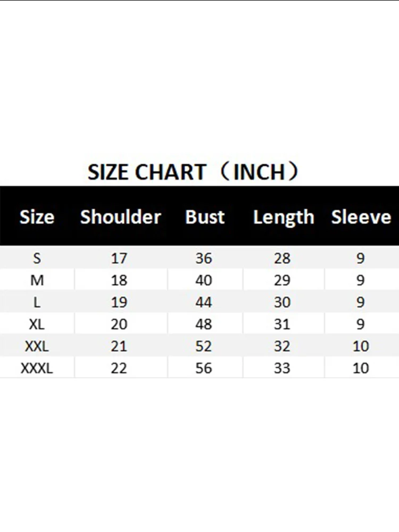Image resolution: width=399 pixels, height=532 pixels.
Task: Click shoulder value 17 in S row
Action: [119, 259]
